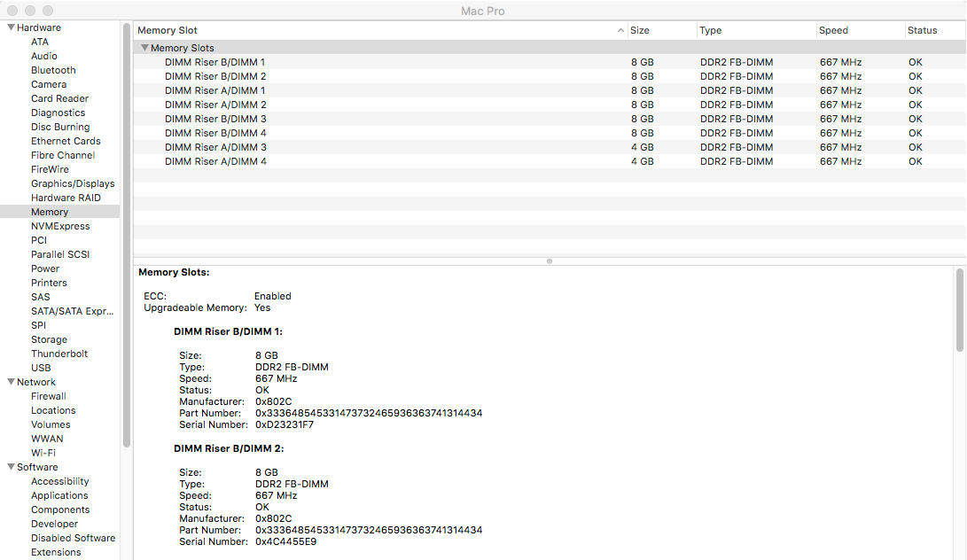This screenshot has width=967, height=560.
Task: Click serial number 0x4C4455E9
Action: click(285, 541)
